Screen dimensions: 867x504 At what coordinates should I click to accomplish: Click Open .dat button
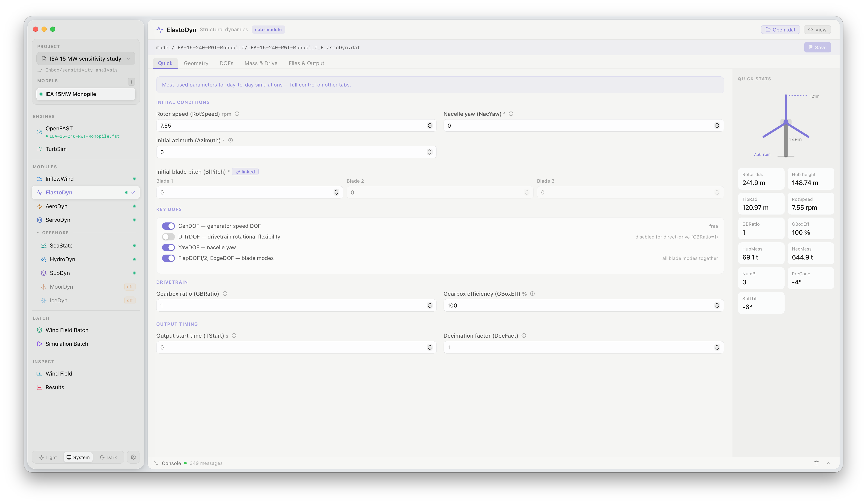(x=780, y=30)
